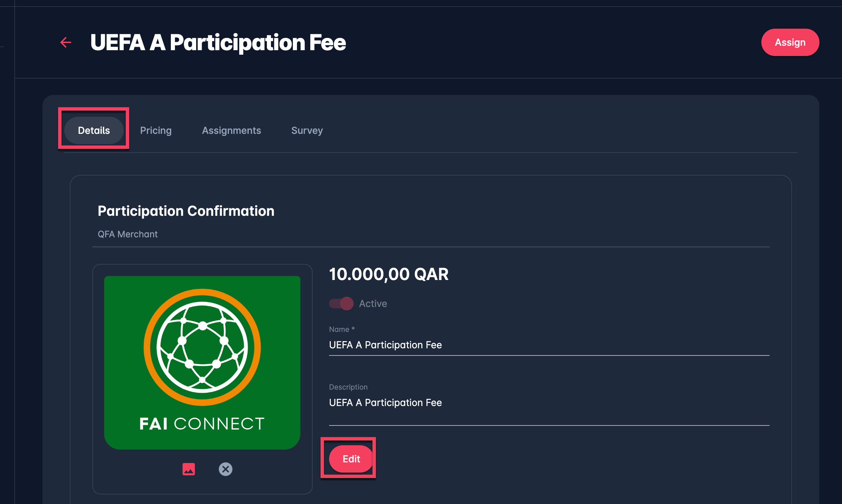Switch to the Pricing tab
Screen dimensions: 842x504
(x=156, y=130)
